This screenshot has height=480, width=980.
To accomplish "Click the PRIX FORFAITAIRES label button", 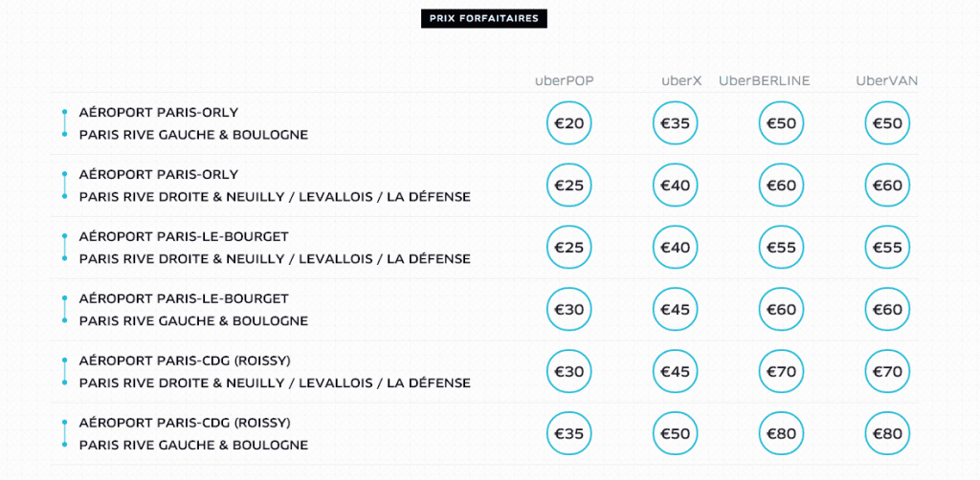I will (484, 18).
